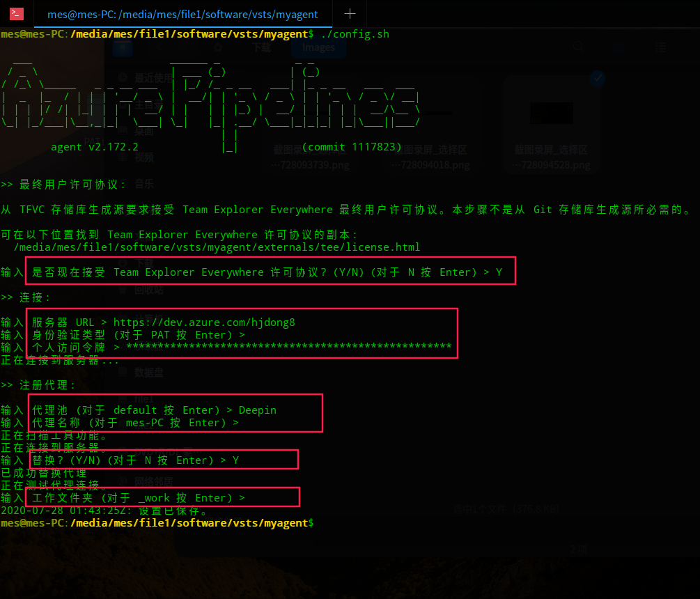Viewport: 700px width, 599px height.
Task: Switch to list view in background file manager
Action: pyautogui.click(x=661, y=47)
